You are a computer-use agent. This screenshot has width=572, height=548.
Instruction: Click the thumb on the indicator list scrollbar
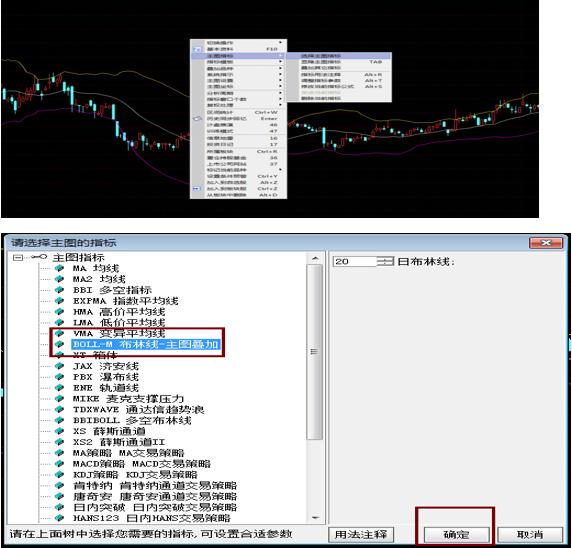pos(315,352)
